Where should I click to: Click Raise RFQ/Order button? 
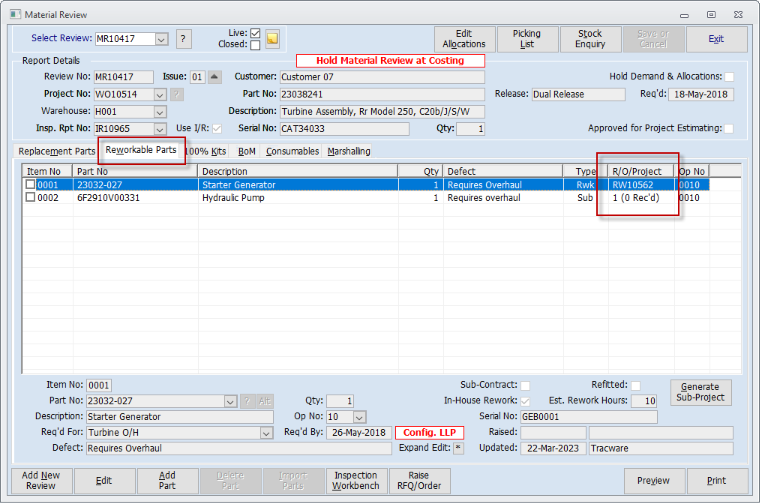pos(419,481)
